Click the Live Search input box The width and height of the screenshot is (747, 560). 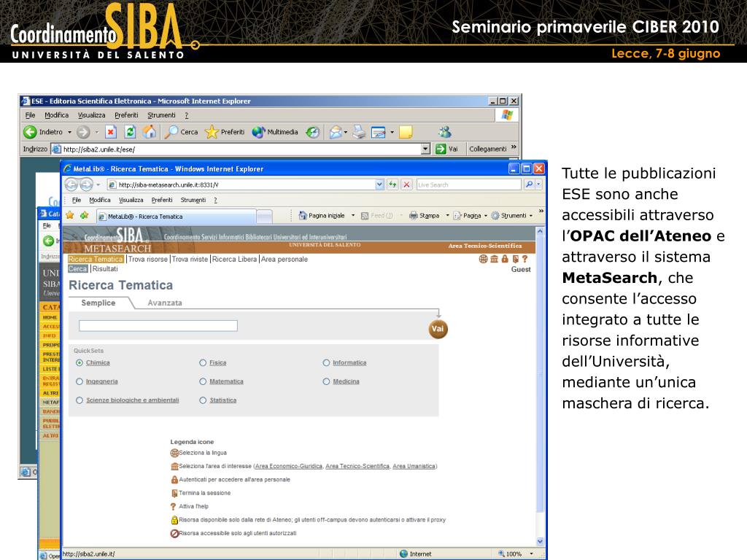(x=469, y=184)
